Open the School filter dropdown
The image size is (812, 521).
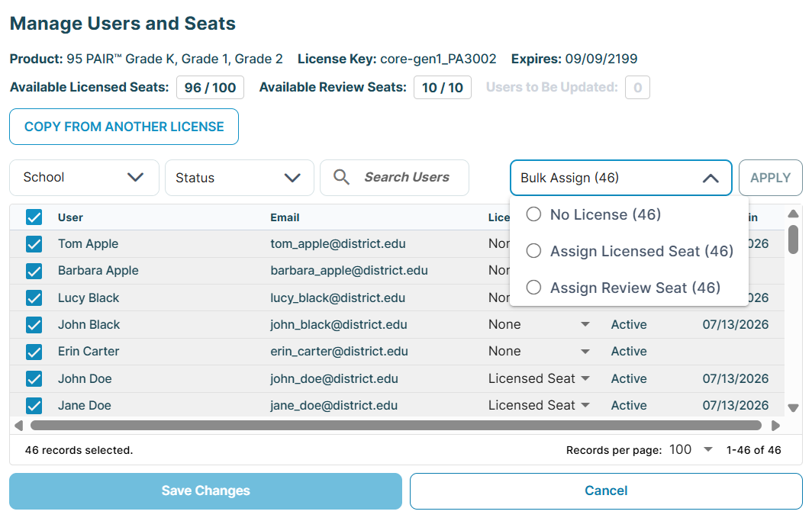click(x=85, y=178)
